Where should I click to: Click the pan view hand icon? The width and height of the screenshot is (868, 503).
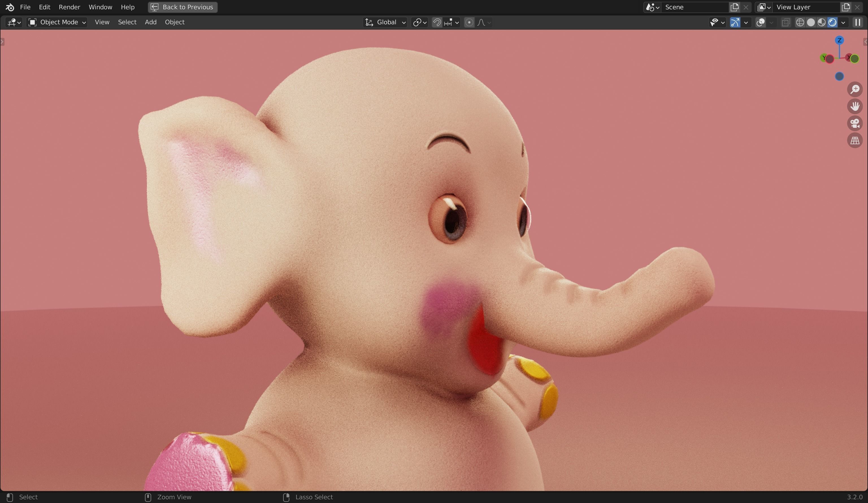tap(855, 106)
